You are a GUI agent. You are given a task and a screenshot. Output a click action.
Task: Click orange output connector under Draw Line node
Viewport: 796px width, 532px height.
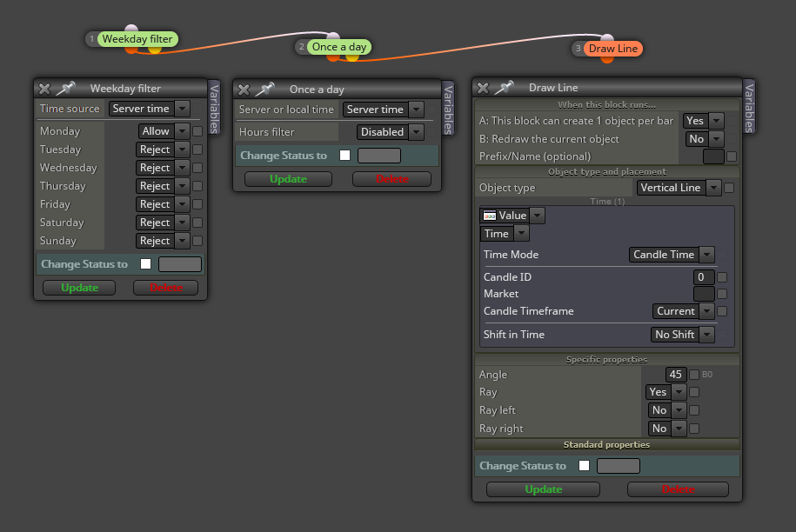(x=607, y=59)
